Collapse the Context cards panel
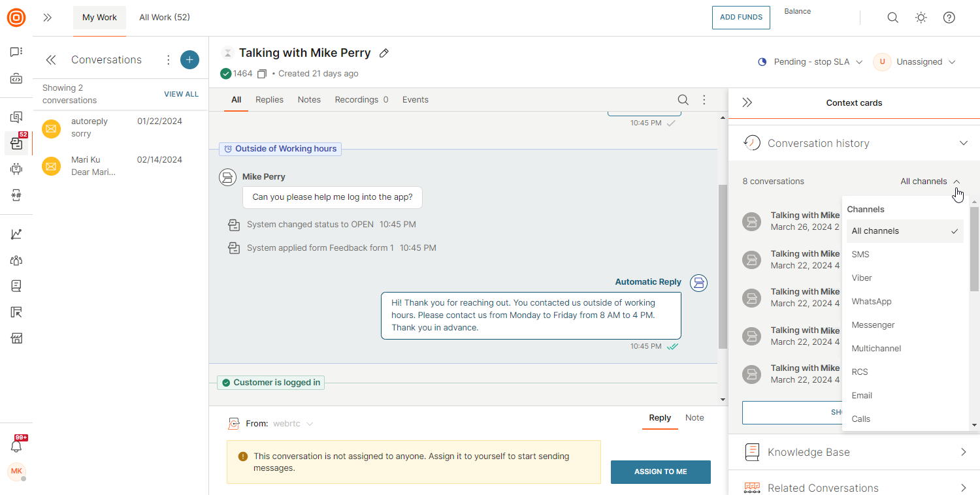The width and height of the screenshot is (980, 495). click(x=747, y=103)
